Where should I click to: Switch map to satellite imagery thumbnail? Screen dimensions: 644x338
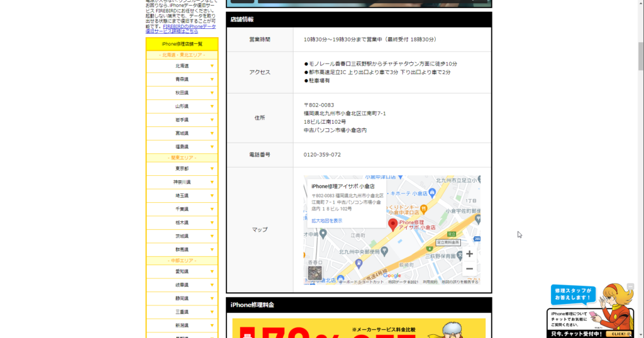coord(315,273)
